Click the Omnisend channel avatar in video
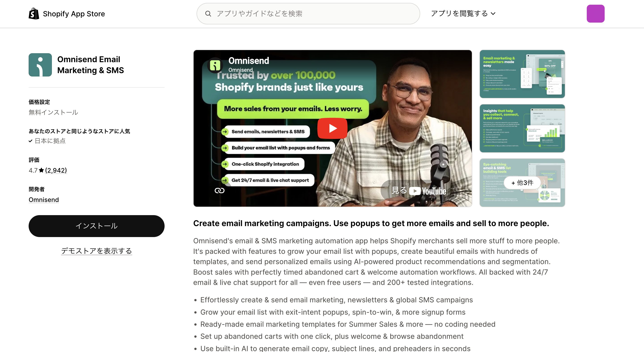Image resolution: width=644 pixels, height=352 pixels. [215, 65]
